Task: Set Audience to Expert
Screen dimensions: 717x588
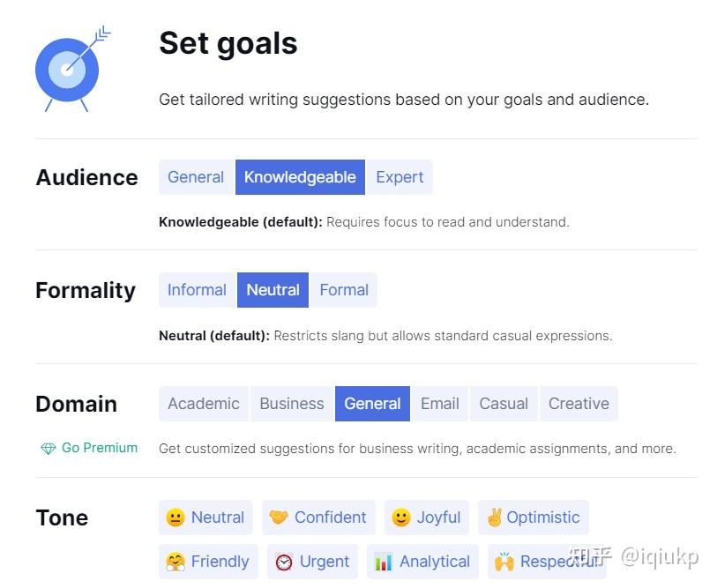Action: click(x=400, y=177)
